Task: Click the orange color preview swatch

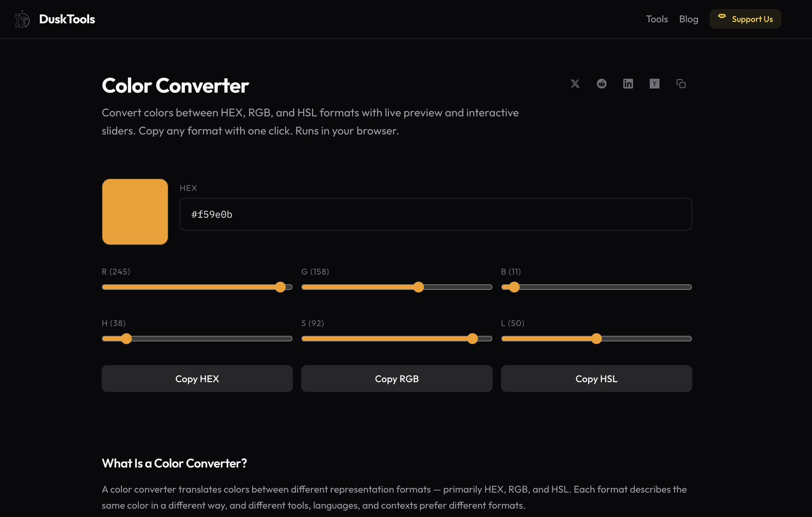Action: tap(135, 212)
